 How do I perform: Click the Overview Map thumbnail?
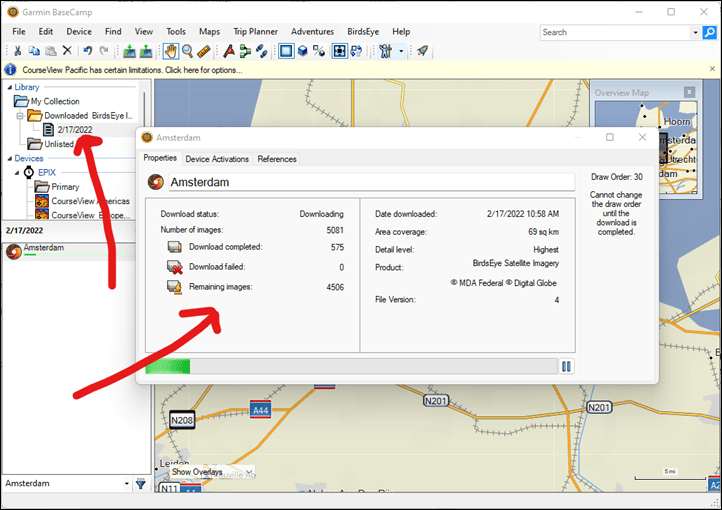[x=646, y=147]
